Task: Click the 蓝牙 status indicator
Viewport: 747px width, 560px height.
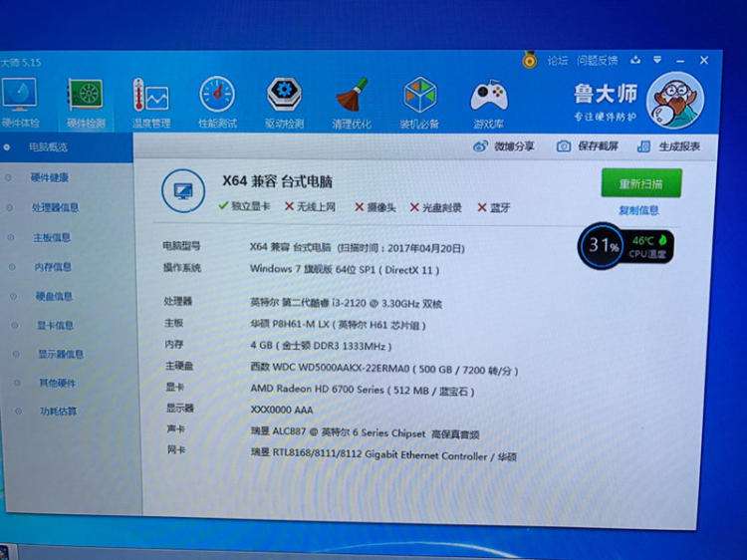Action: [x=494, y=208]
